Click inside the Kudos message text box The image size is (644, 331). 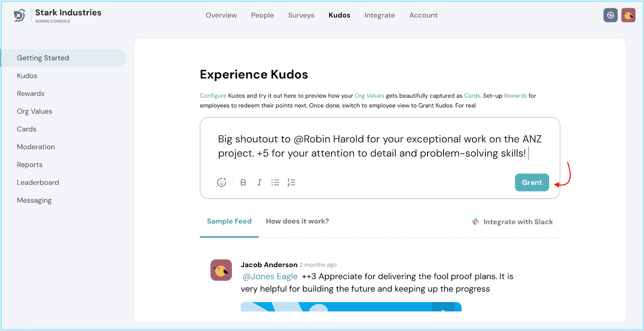(379, 146)
